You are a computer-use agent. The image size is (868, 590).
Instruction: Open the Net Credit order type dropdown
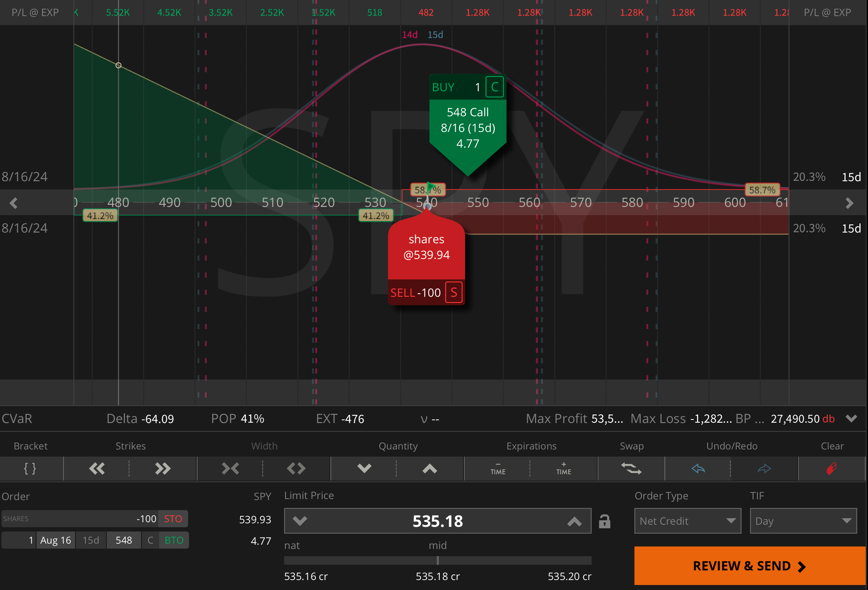(687, 520)
